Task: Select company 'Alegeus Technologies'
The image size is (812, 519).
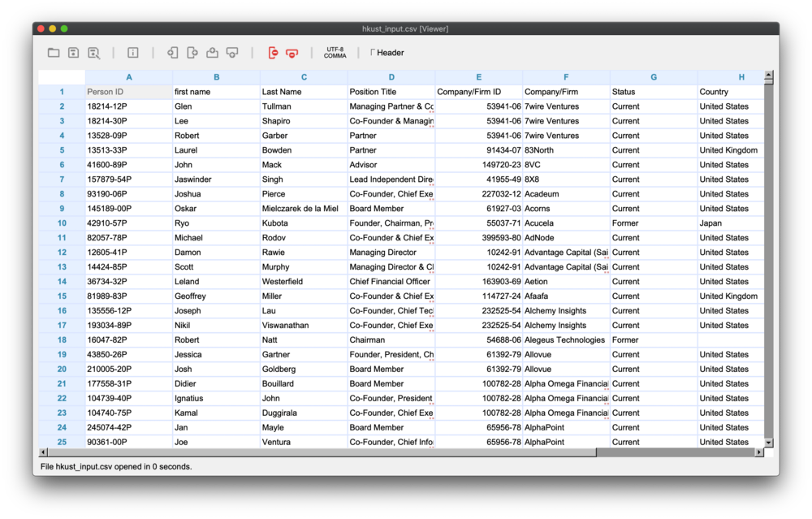Action: [566, 340]
